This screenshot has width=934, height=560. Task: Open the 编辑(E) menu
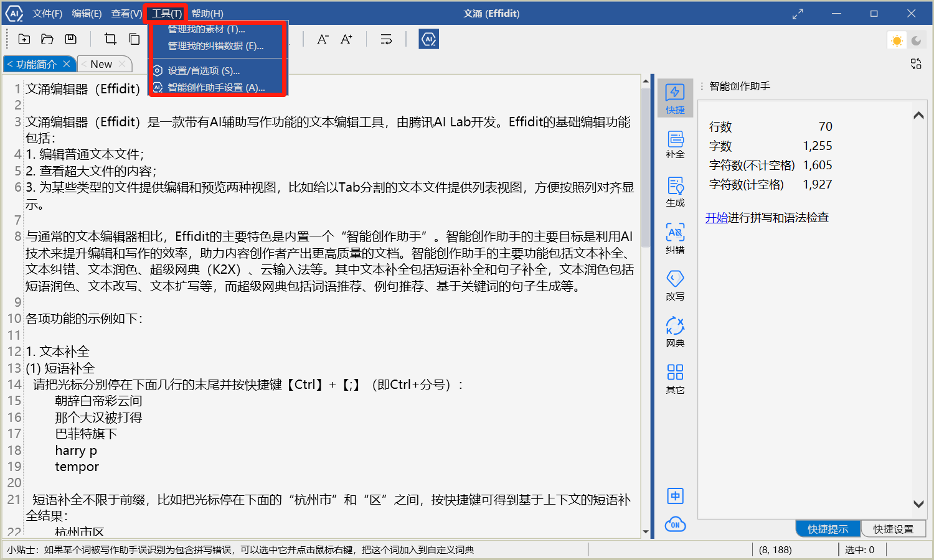[87, 14]
